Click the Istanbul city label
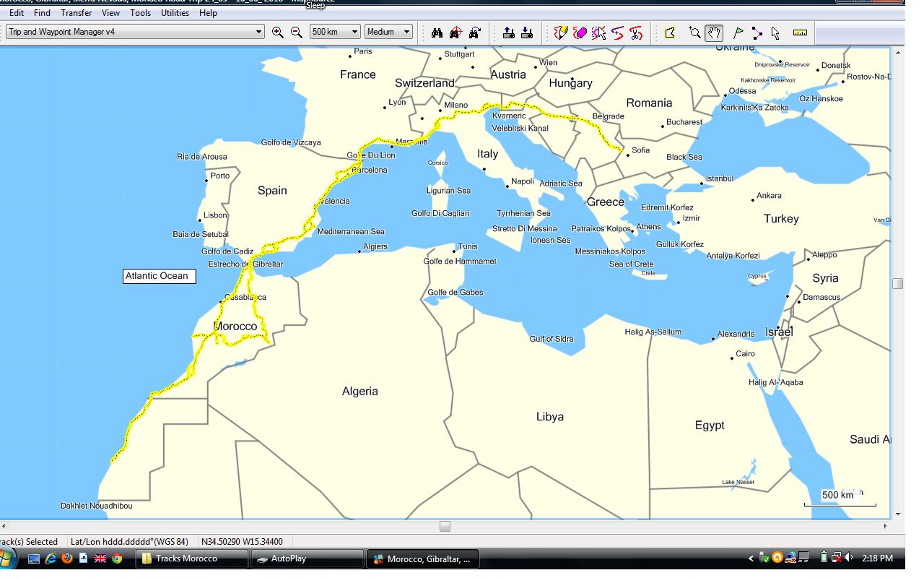The image size is (924, 578). click(x=719, y=178)
